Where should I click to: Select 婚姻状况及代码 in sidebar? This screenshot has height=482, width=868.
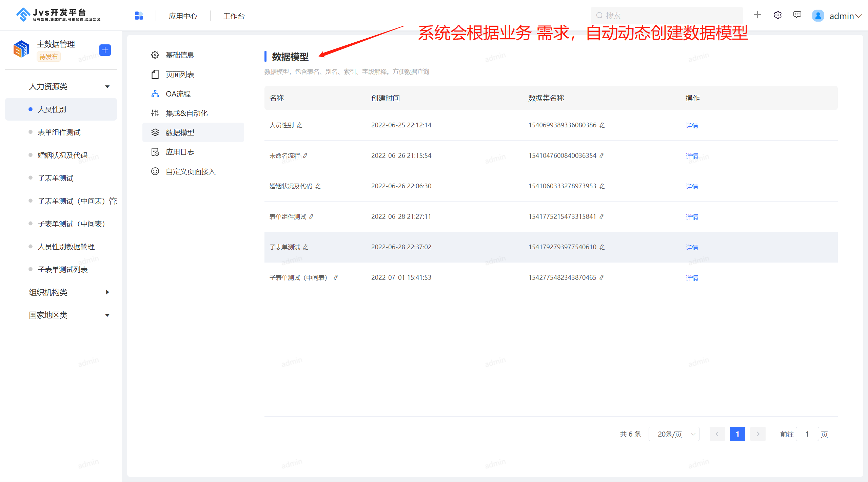(61, 155)
